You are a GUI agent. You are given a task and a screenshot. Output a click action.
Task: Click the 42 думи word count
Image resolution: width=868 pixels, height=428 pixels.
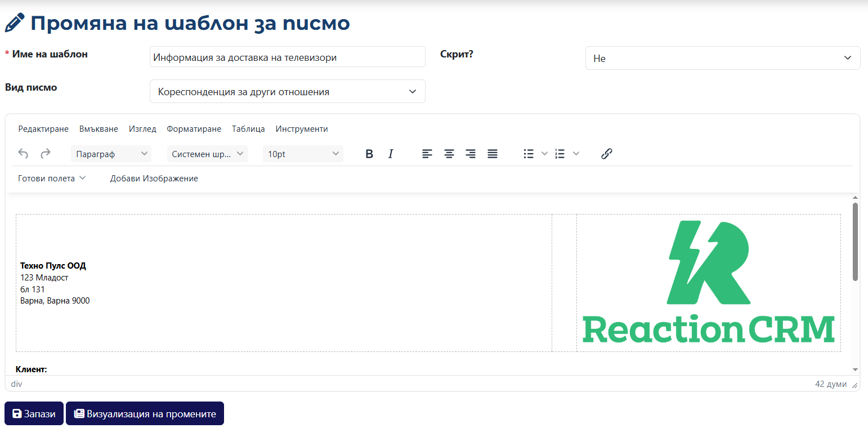(831, 384)
